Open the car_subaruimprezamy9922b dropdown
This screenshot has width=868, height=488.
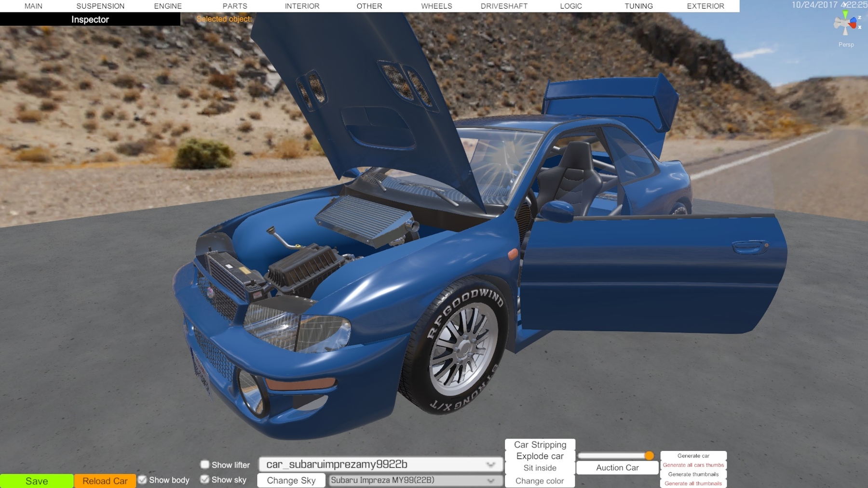(x=381, y=464)
